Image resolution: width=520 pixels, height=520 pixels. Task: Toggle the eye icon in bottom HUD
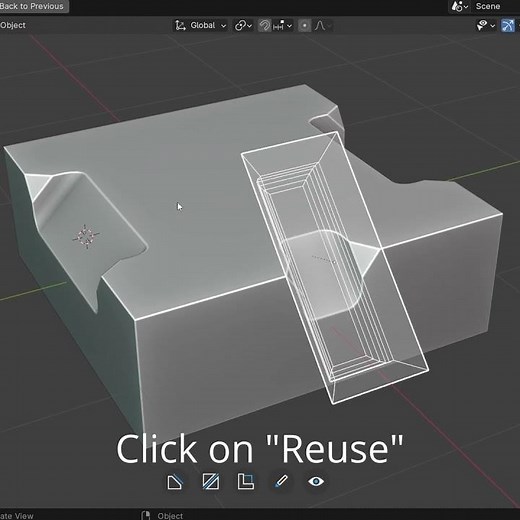pyautogui.click(x=316, y=481)
